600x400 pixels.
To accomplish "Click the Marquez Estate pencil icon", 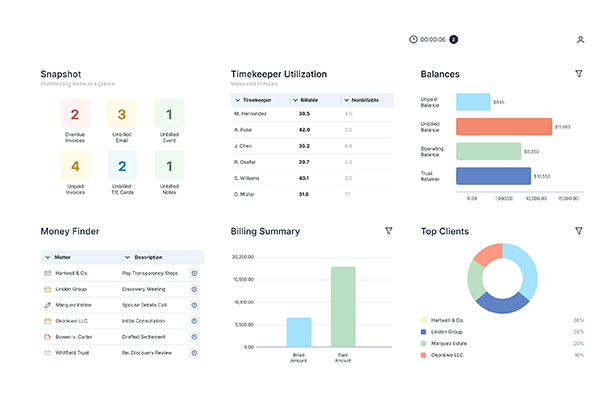I will point(47,305).
